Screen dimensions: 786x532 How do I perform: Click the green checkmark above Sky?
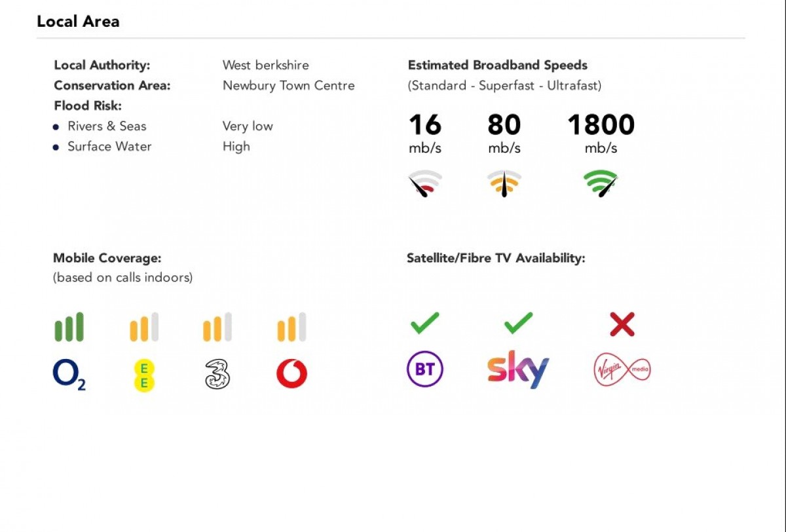[518, 323]
